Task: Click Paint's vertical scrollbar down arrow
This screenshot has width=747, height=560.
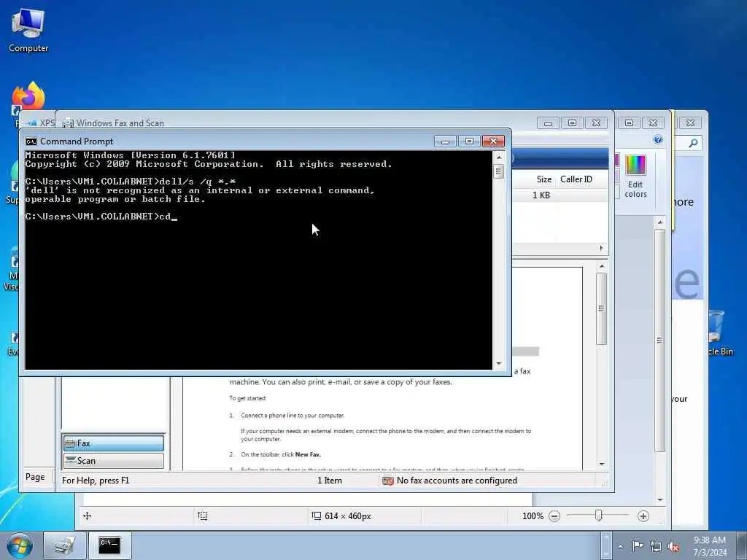Action: [x=659, y=499]
